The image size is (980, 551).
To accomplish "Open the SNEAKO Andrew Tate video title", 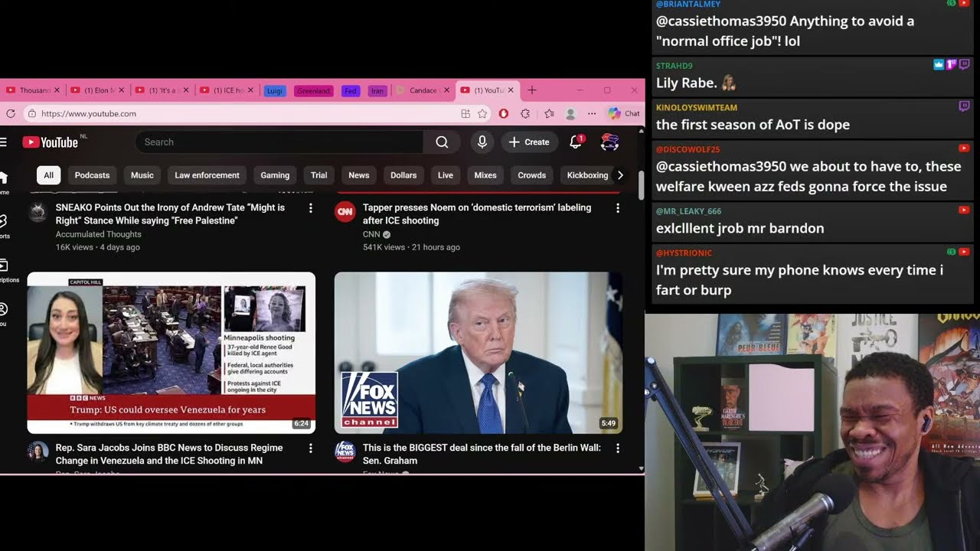I will coord(170,214).
